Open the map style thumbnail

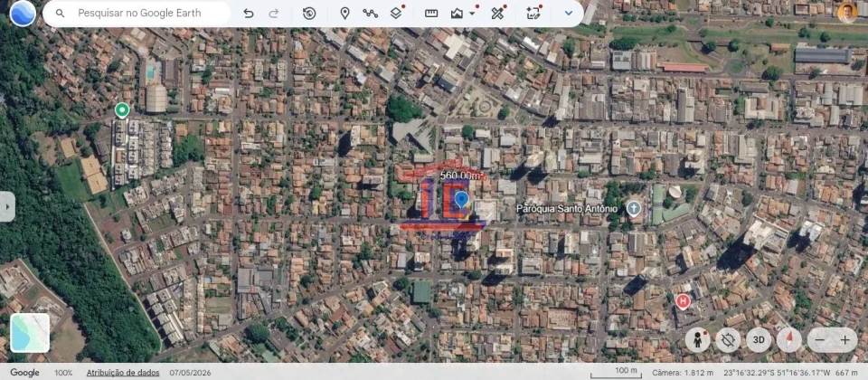(x=30, y=333)
